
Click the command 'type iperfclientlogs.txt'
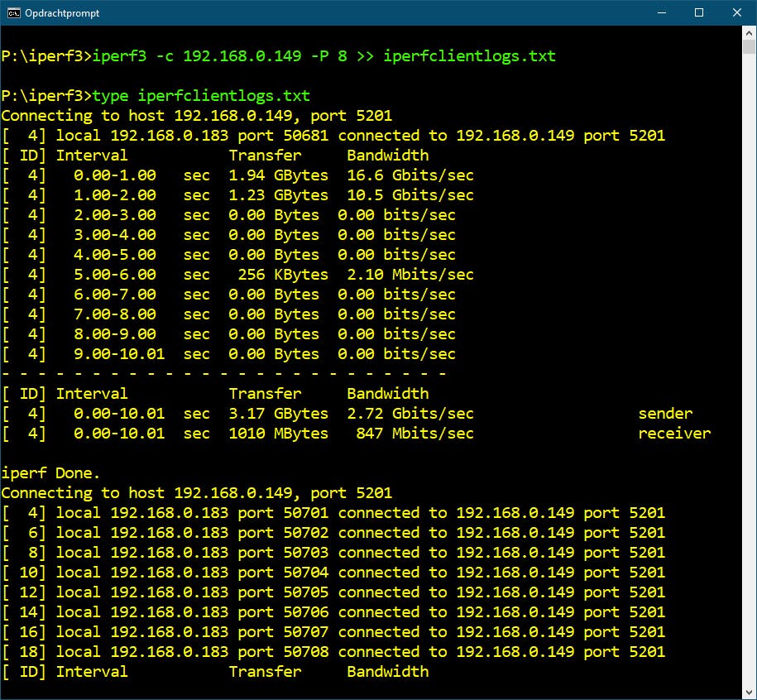pyautogui.click(x=201, y=96)
